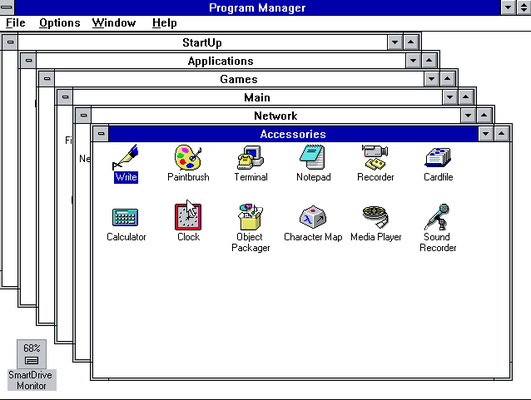The image size is (531, 400).
Task: Open the Options menu
Action: (60, 23)
